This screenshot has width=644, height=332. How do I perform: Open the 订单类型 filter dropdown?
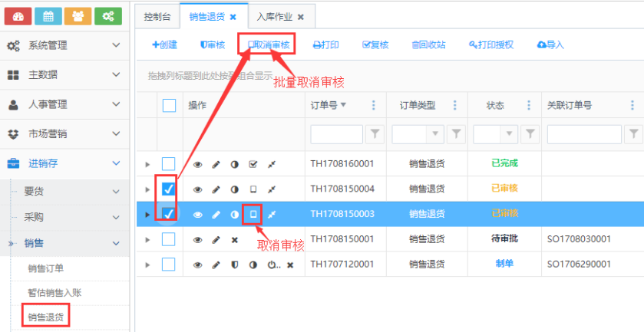[x=436, y=134]
